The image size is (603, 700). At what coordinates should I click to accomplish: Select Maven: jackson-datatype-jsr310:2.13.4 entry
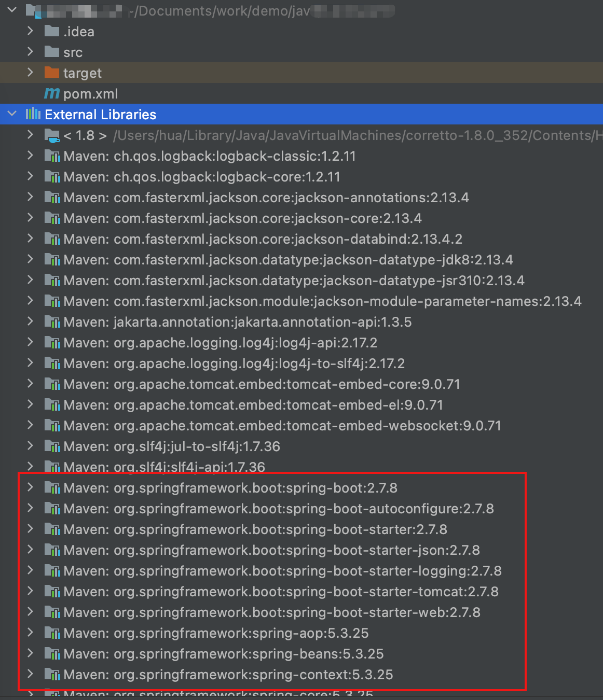[x=294, y=281]
